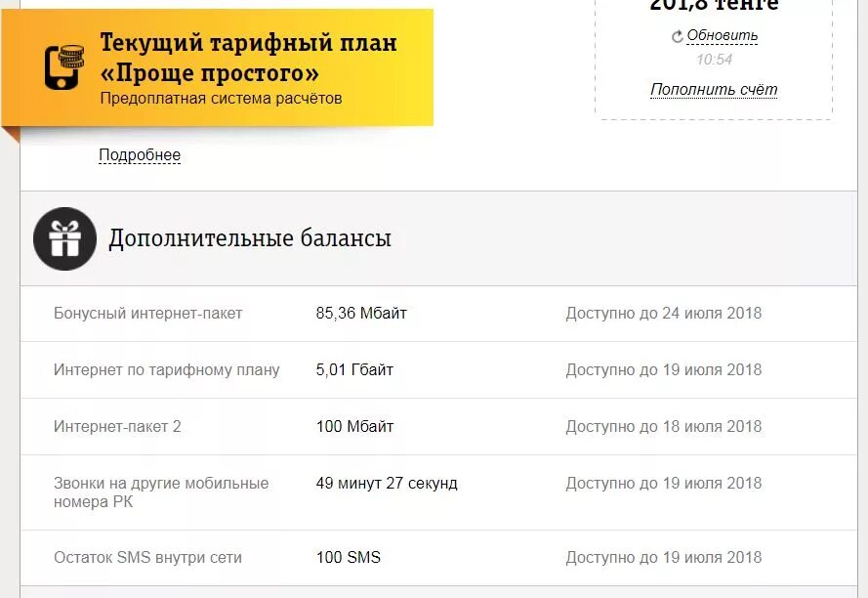This screenshot has height=598, width=868.
Task: Click the circular refresh arrow icon
Action: pos(677,36)
